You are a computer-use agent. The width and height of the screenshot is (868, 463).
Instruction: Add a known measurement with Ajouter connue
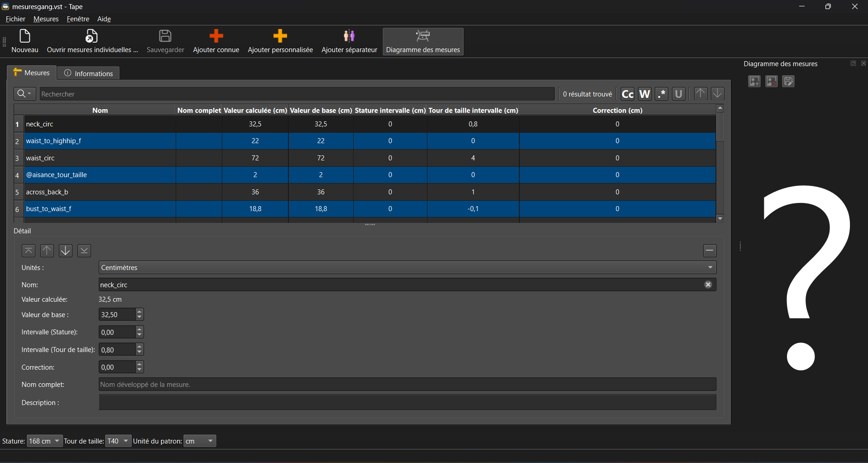click(216, 41)
